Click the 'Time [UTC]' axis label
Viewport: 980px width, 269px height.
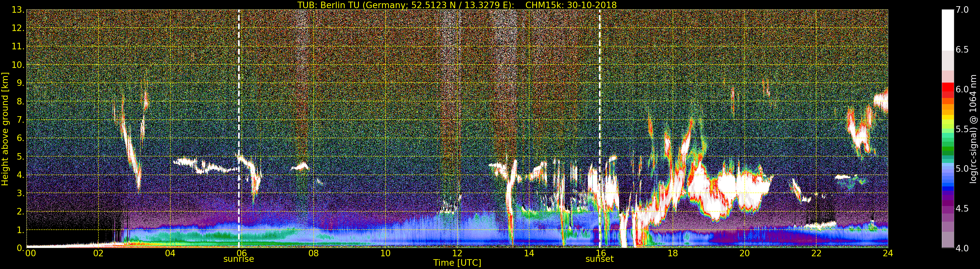[457, 263]
